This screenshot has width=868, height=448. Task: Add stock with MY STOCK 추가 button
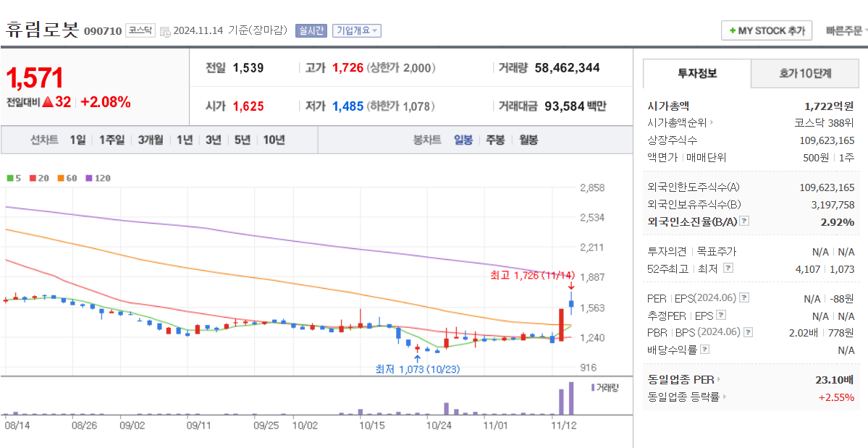click(767, 30)
